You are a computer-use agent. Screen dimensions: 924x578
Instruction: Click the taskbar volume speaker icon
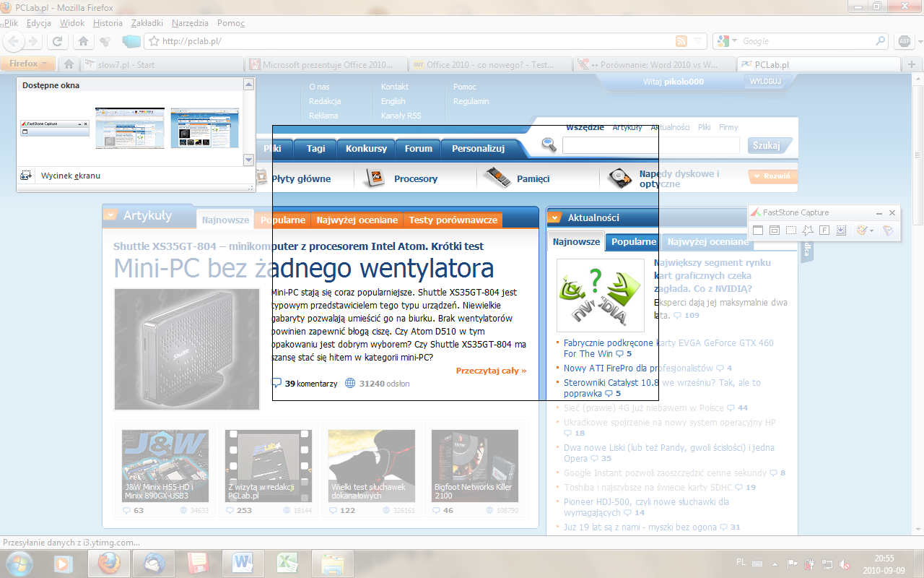(843, 564)
